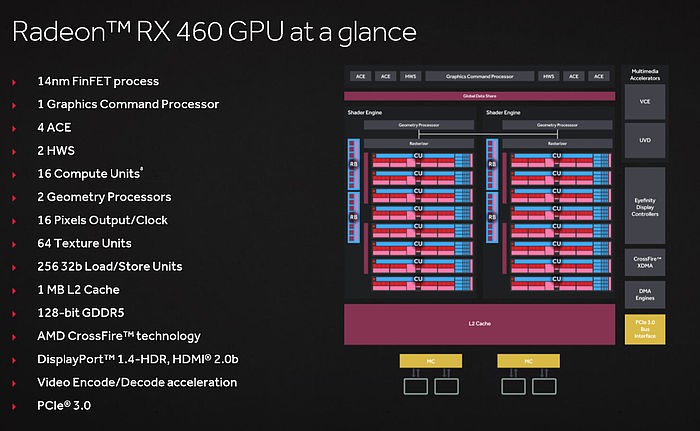Select the "14nm FinFET process" bullet text
The height and width of the screenshot is (431, 700).
coord(98,81)
